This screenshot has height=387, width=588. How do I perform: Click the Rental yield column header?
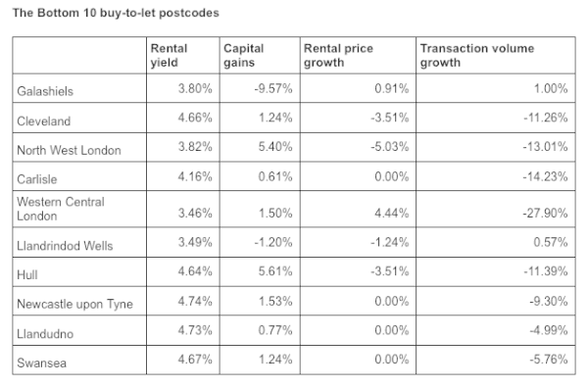(169, 55)
